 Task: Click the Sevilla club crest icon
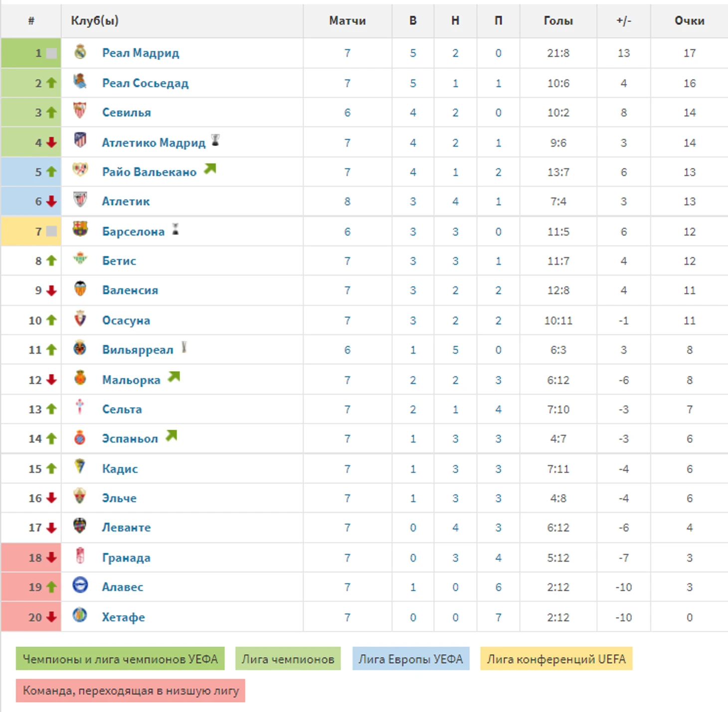click(80, 111)
